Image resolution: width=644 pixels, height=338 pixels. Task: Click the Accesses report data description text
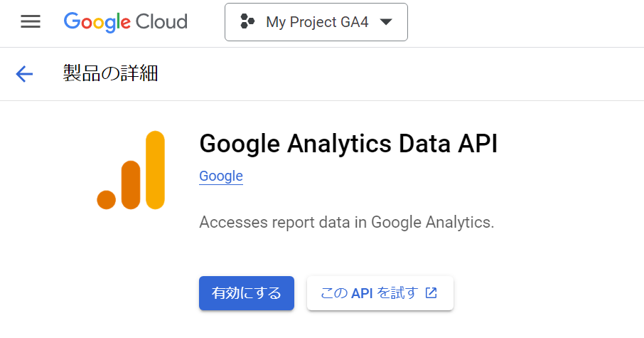point(346,222)
